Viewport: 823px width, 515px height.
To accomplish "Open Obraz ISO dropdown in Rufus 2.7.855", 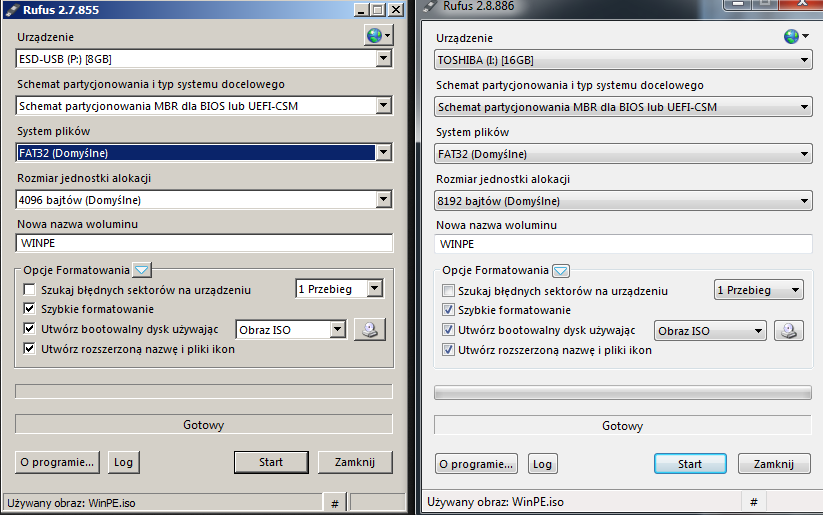I will click(x=291, y=330).
